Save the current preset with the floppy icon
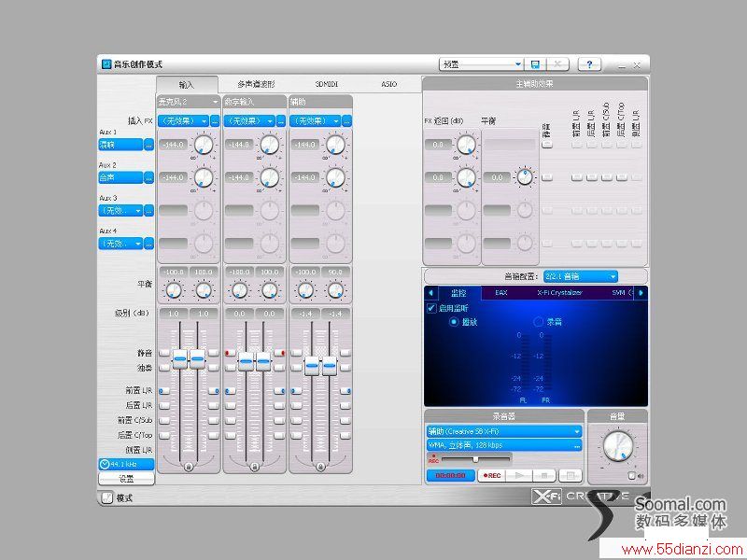747x560 pixels. (535, 64)
